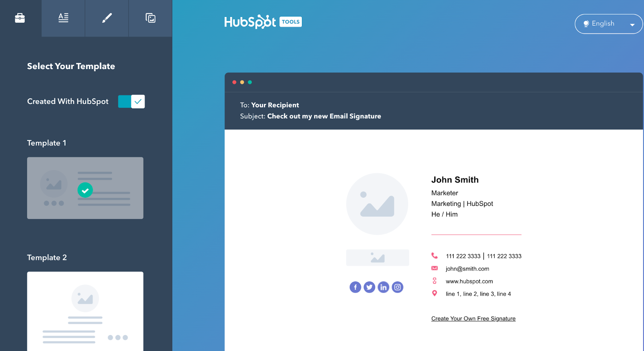The image size is (644, 351).
Task: Click the Instagram icon in signature
Action: [x=398, y=287]
